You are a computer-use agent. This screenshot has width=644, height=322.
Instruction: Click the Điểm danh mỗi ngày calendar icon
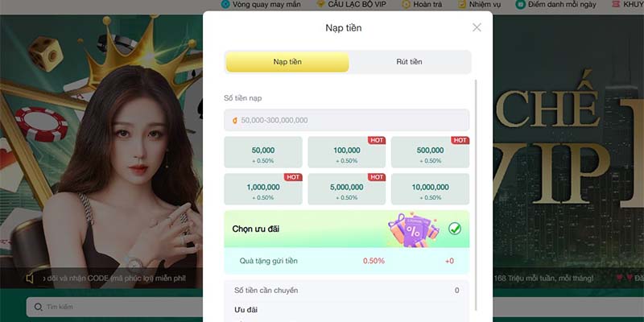click(520, 4)
